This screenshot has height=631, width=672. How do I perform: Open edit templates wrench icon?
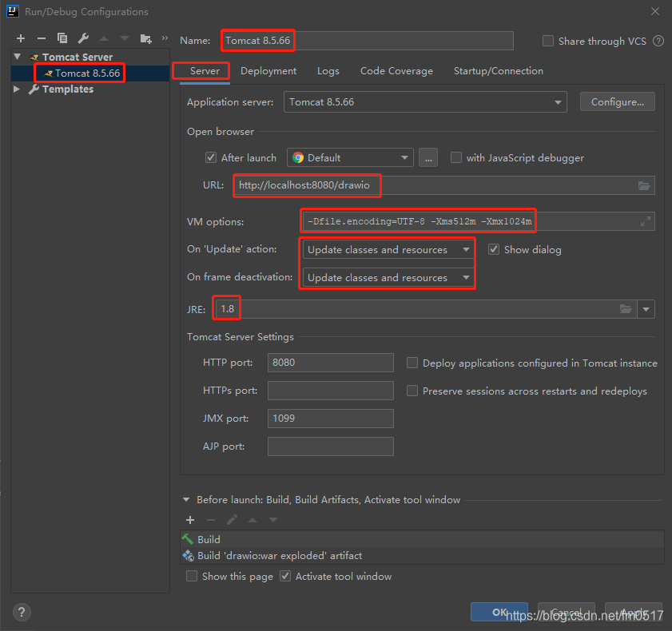pyautogui.click(x=83, y=38)
